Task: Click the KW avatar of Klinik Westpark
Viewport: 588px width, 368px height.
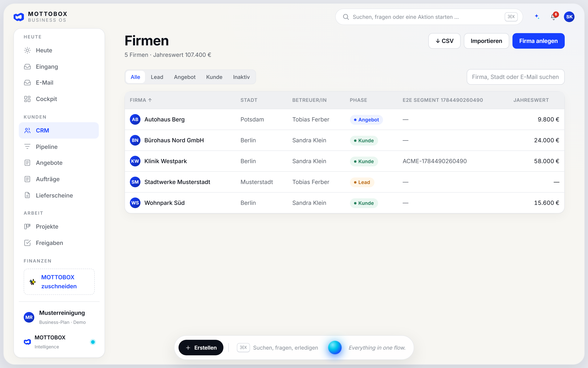Action: point(135,161)
